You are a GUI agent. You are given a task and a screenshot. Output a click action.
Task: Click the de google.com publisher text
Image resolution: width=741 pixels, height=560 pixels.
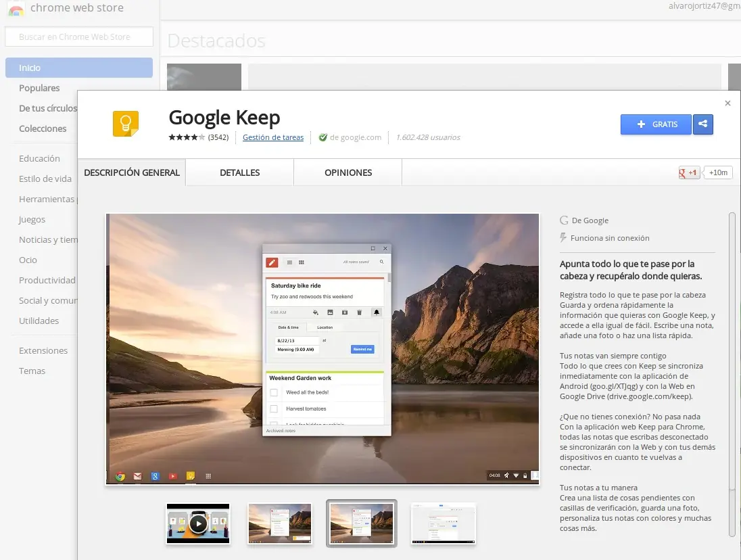[x=356, y=137]
